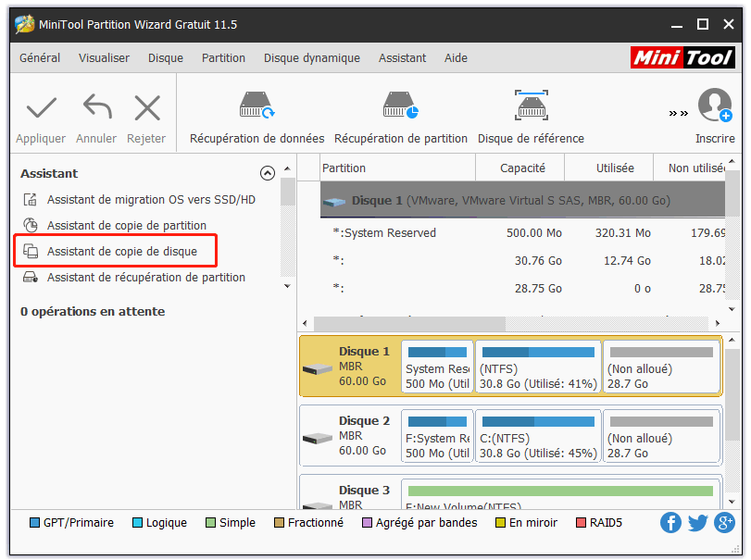The height and width of the screenshot is (560, 751).
Task: Sort by Capacité column header
Action: tap(521, 168)
